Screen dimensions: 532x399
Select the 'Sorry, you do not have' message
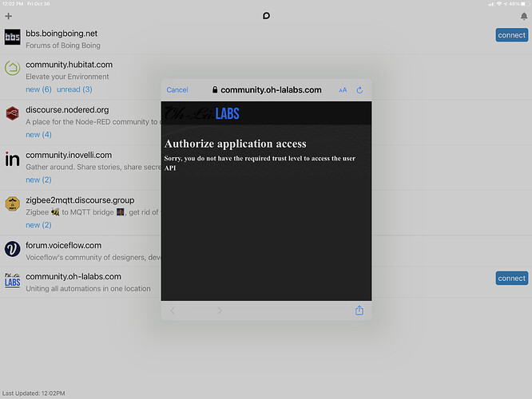(260, 163)
